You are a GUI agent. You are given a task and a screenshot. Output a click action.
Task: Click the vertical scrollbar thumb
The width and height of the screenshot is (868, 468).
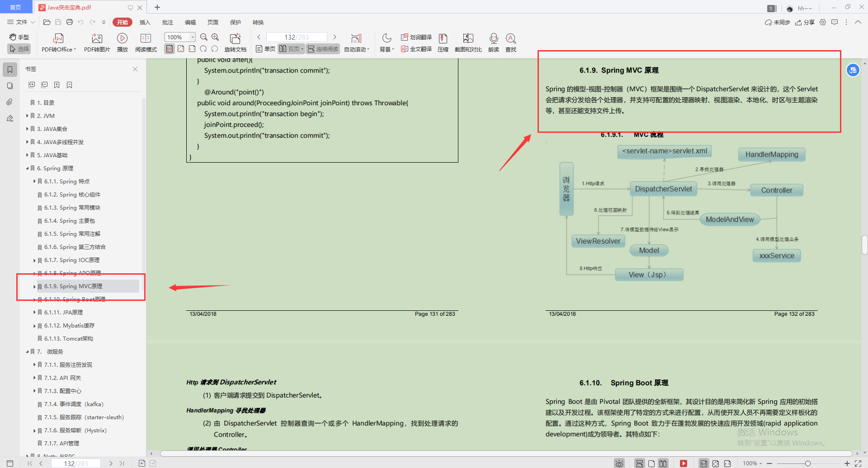[x=864, y=245]
